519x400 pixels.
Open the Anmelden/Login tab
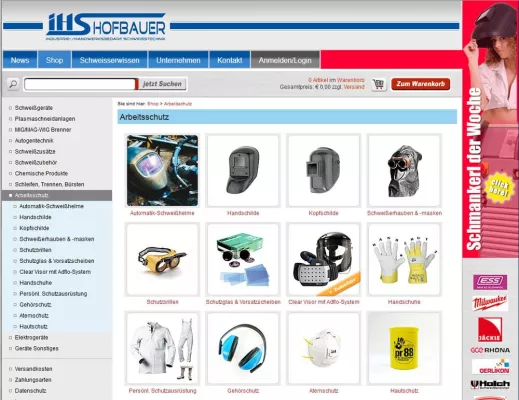tap(285, 60)
